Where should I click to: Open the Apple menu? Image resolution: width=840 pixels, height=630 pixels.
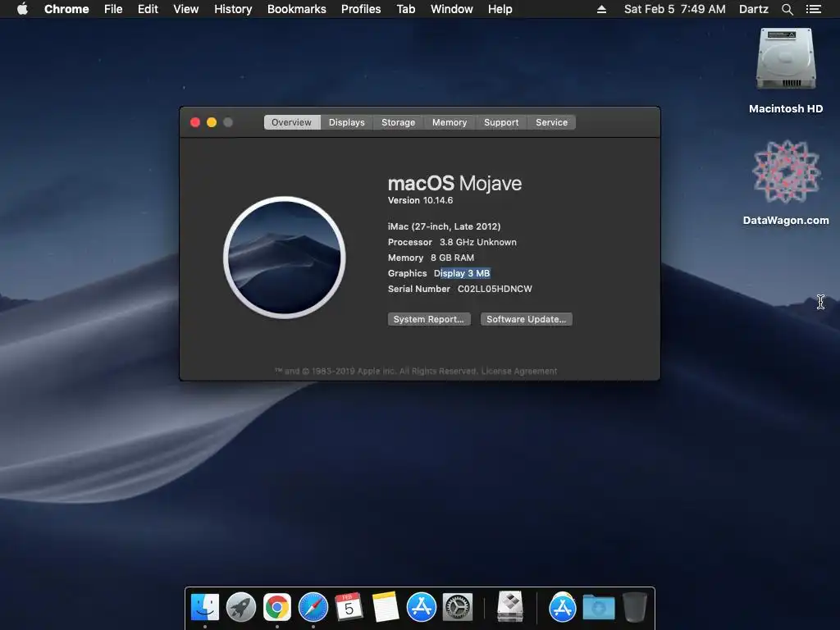[22, 9]
